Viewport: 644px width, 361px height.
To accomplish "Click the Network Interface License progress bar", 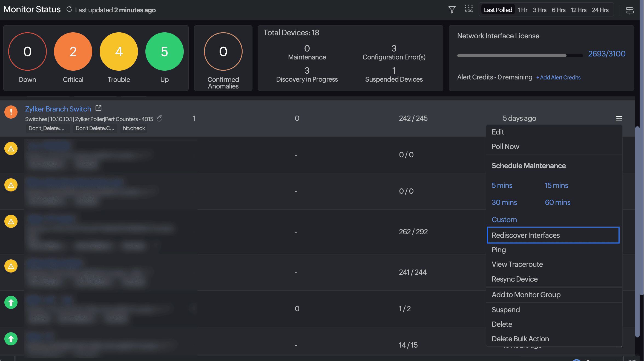I will pos(519,56).
